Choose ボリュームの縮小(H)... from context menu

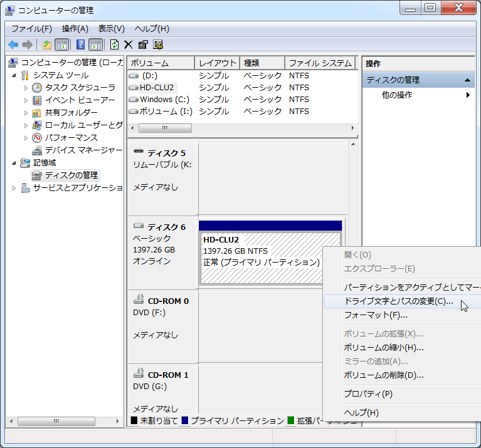403,348
